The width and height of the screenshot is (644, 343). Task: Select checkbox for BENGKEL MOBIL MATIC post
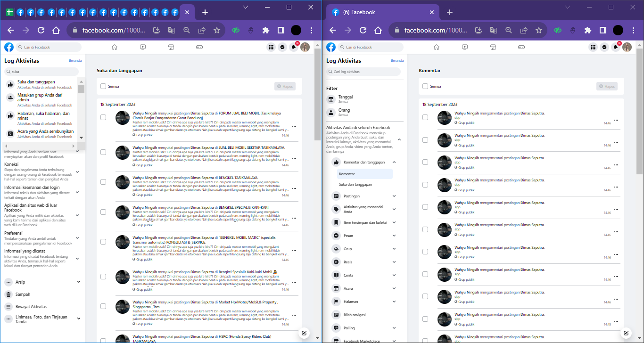click(103, 242)
